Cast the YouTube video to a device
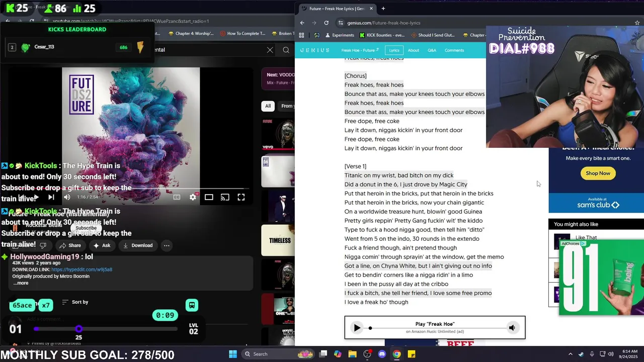The height and width of the screenshot is (362, 644). [x=225, y=197]
